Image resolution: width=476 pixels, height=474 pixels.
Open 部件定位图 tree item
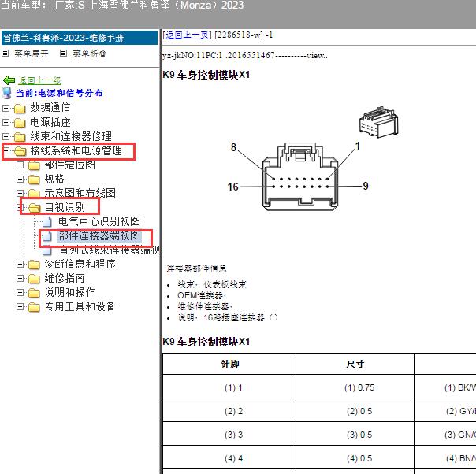point(70,165)
